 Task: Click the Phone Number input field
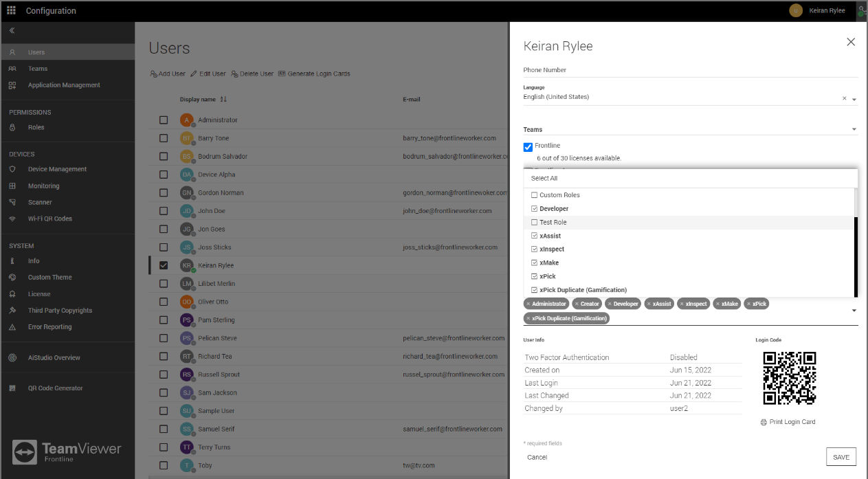[691, 70]
